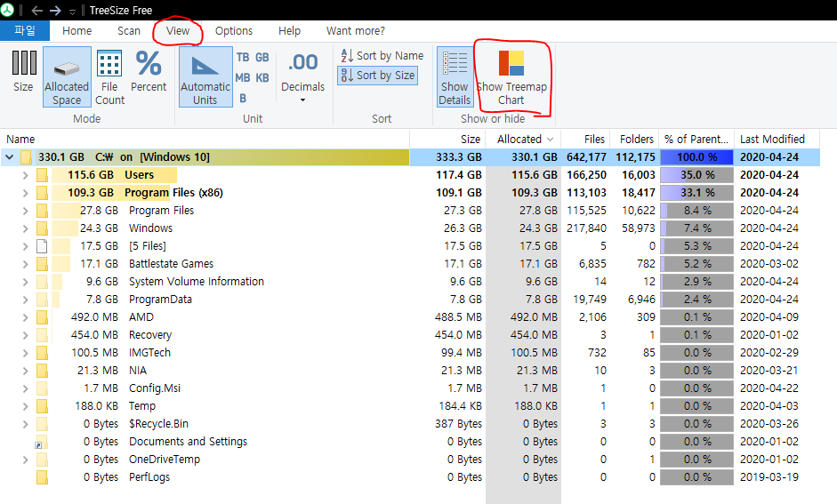The image size is (837, 504).
Task: Select Allocated Space mode
Action: click(x=67, y=76)
